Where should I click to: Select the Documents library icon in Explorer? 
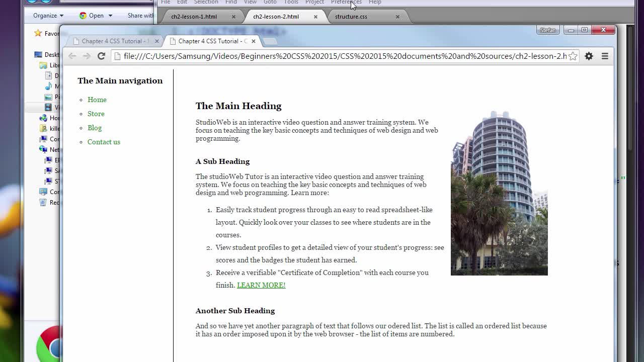(x=48, y=76)
